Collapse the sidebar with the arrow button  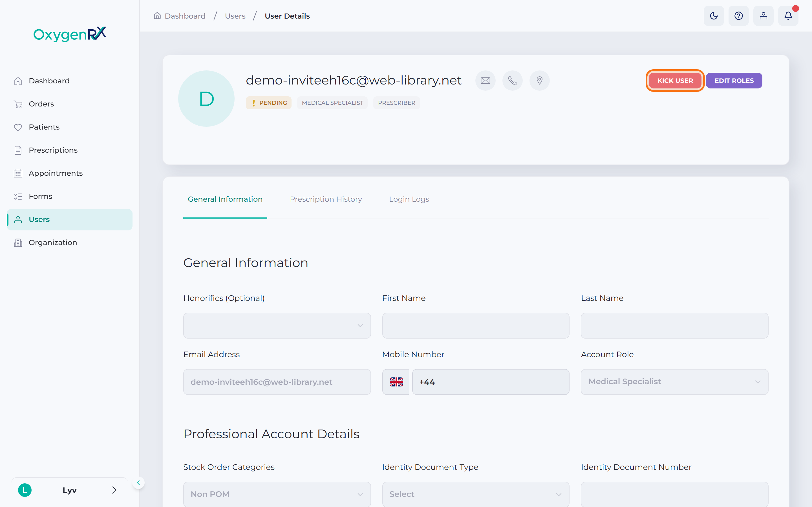[138, 483]
